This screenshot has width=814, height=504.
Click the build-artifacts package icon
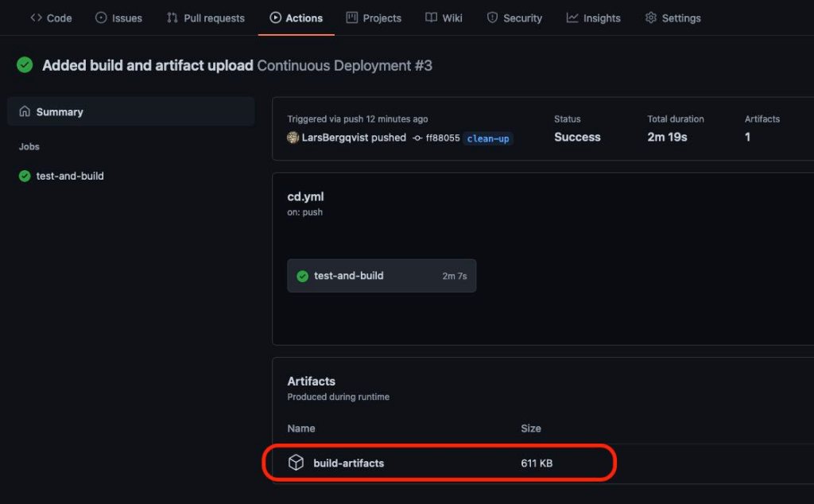(296, 463)
